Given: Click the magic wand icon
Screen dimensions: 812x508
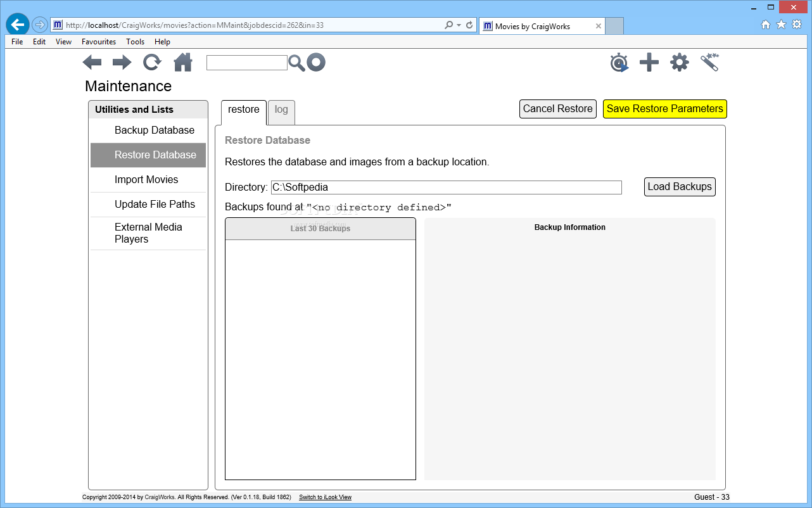Looking at the screenshot, I should (710, 62).
